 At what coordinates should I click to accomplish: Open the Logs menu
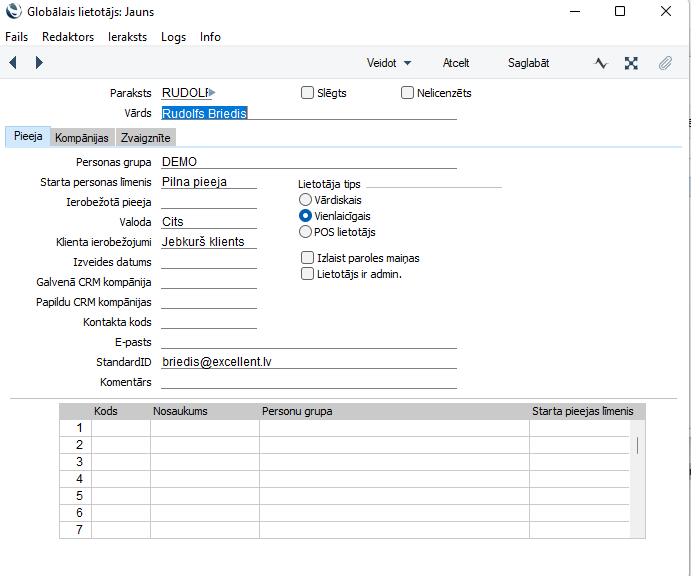click(x=173, y=37)
